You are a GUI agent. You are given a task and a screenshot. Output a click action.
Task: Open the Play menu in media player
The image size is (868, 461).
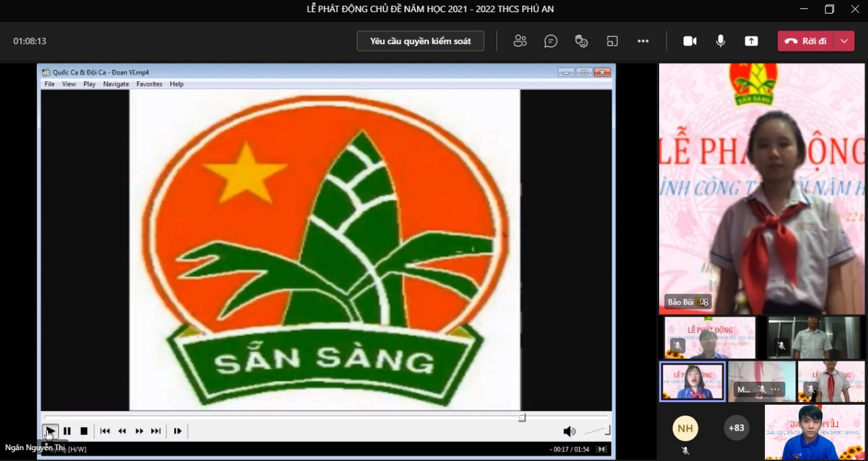pyautogui.click(x=90, y=84)
